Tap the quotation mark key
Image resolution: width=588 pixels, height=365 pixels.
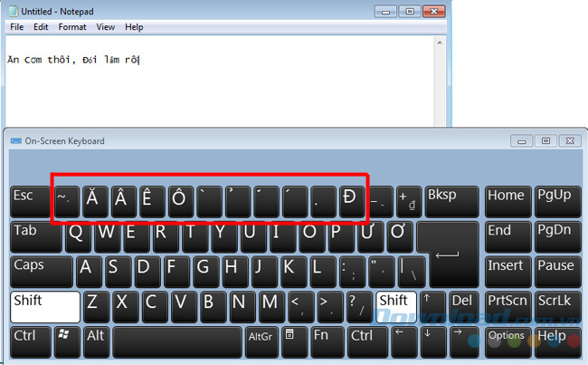click(x=382, y=272)
